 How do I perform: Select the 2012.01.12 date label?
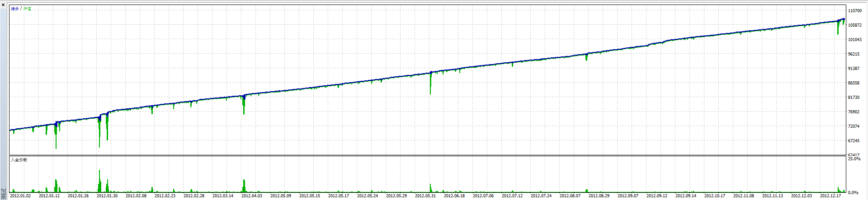49,196
